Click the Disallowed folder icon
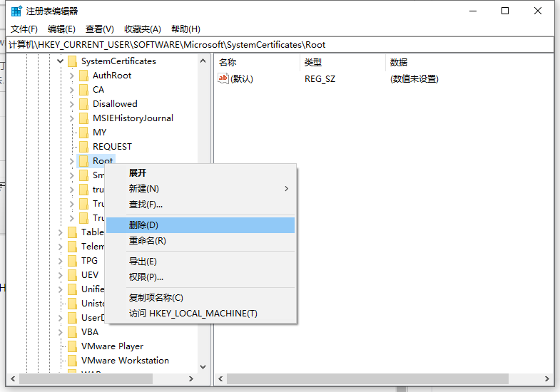 point(83,104)
